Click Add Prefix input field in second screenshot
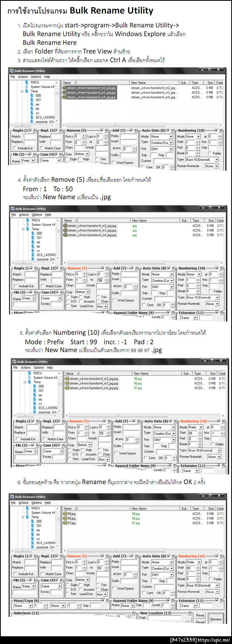Image resolution: width=232 pixels, height=644 pixels. pyautogui.click(x=129, y=274)
